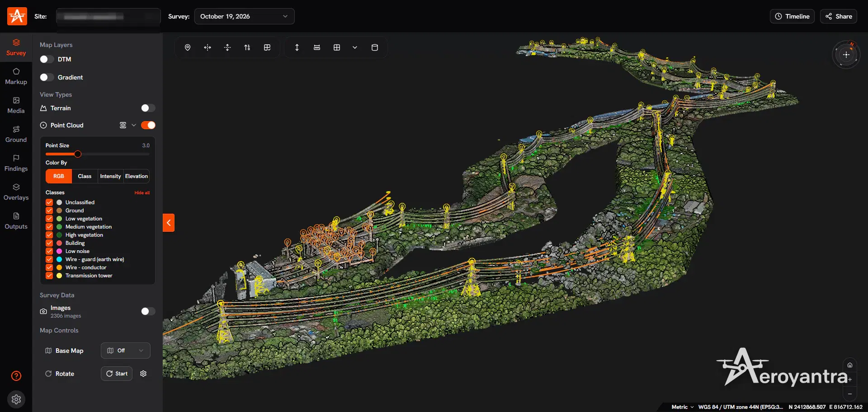Adjust the Point Size slider handle
The image size is (868, 412).
tap(78, 154)
